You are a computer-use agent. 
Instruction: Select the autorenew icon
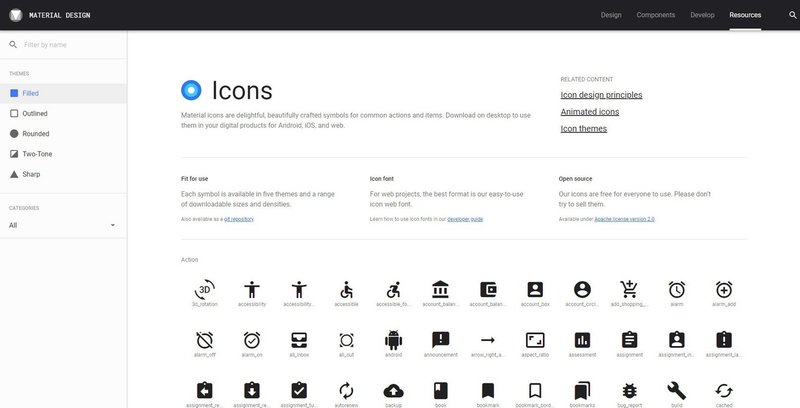(x=346, y=391)
